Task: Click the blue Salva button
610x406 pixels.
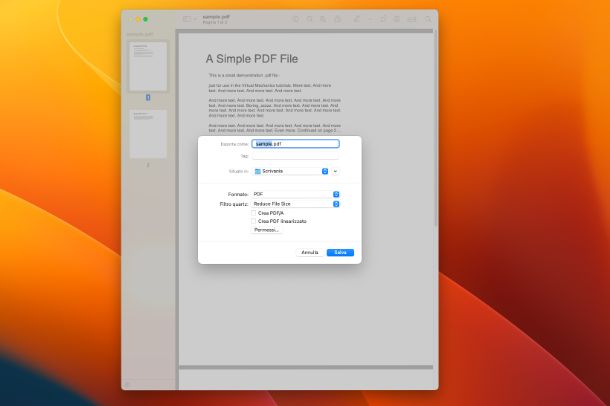Action: click(x=340, y=252)
